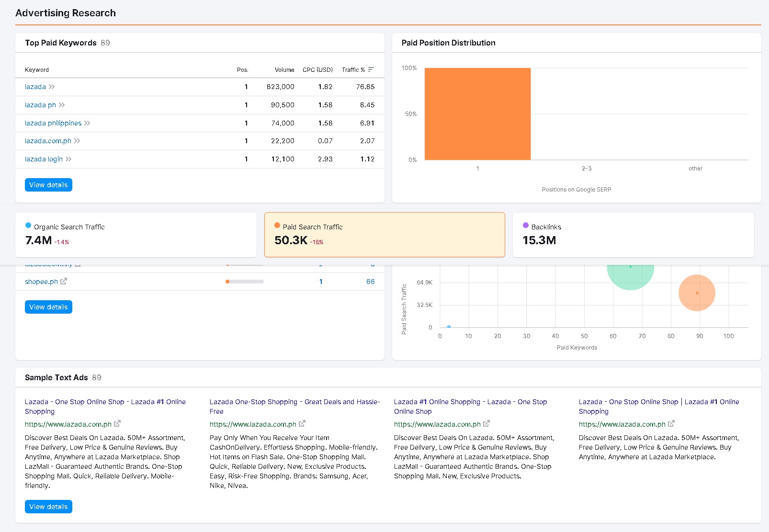This screenshot has height=532, width=769.
Task: Click the volume value 823,000
Action: 281,87
